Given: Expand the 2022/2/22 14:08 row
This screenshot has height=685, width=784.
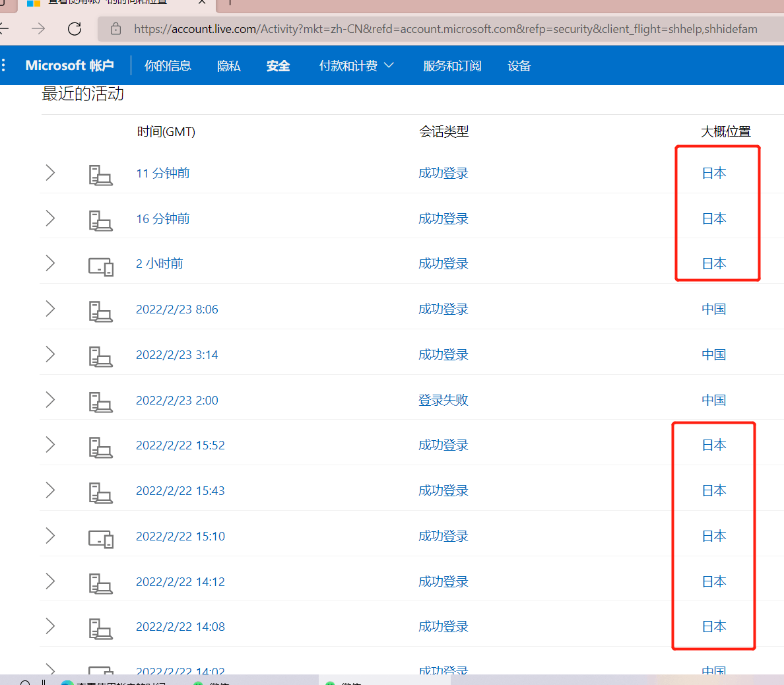Looking at the screenshot, I should coord(50,626).
